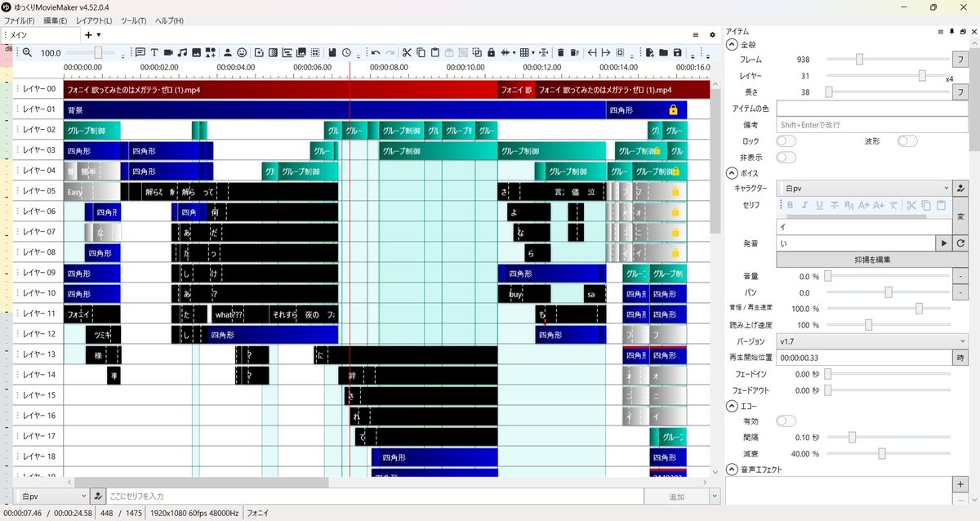The width and height of the screenshot is (980, 521).
Task: Add a shape item from toolbar
Action: tap(210, 52)
